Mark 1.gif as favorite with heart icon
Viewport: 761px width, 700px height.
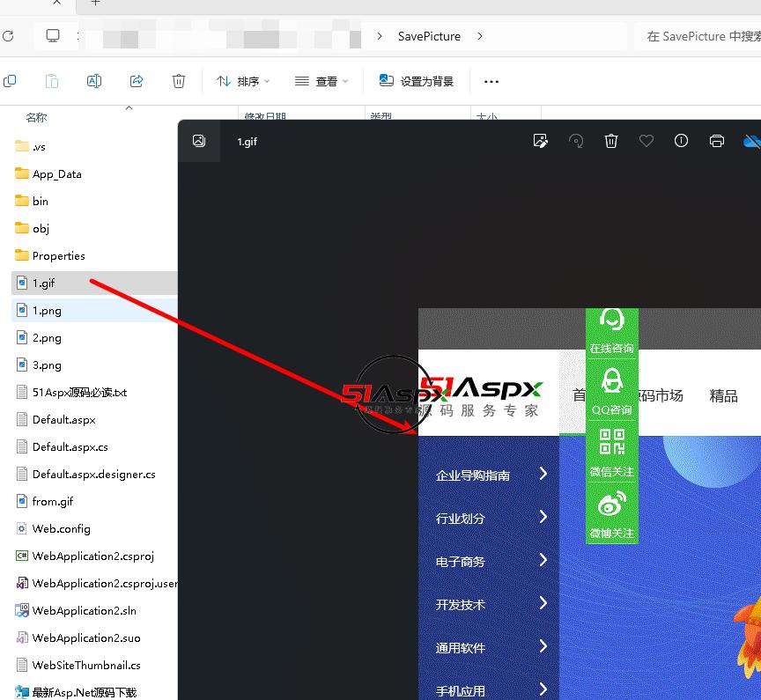646,141
